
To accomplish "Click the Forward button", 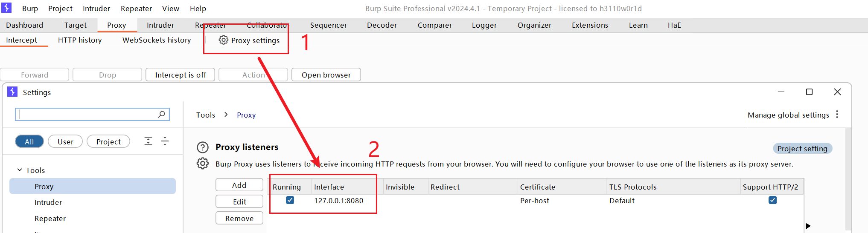I will click(35, 75).
